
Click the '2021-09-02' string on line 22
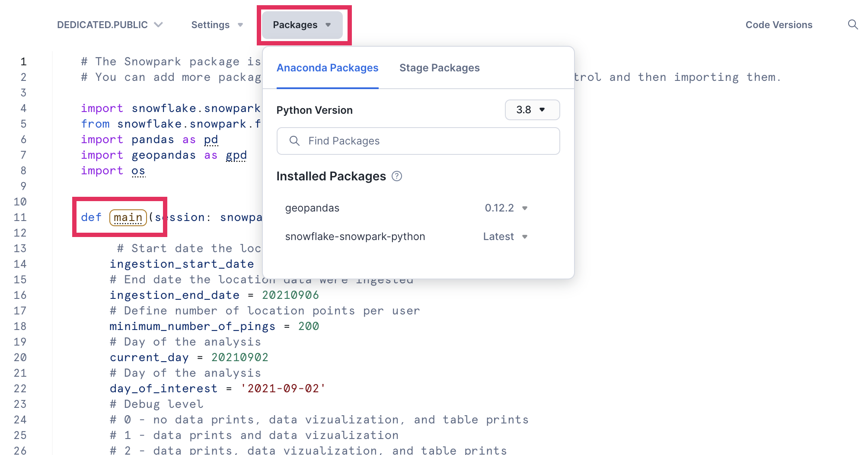[x=283, y=389]
